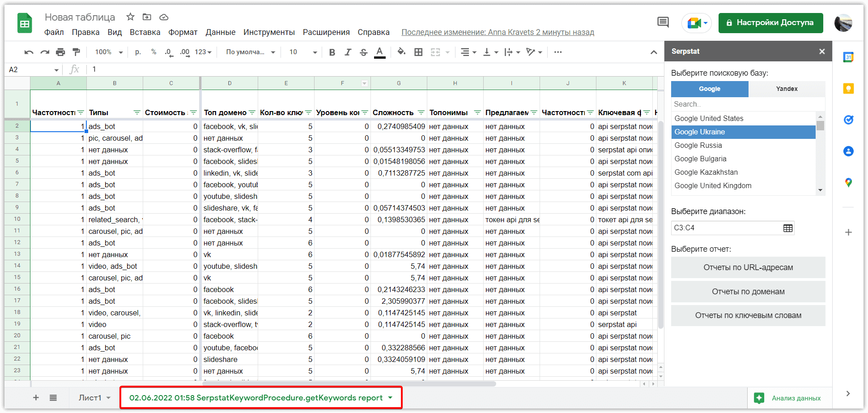Open number format 123 dropdown
868x413 pixels.
[x=203, y=52]
